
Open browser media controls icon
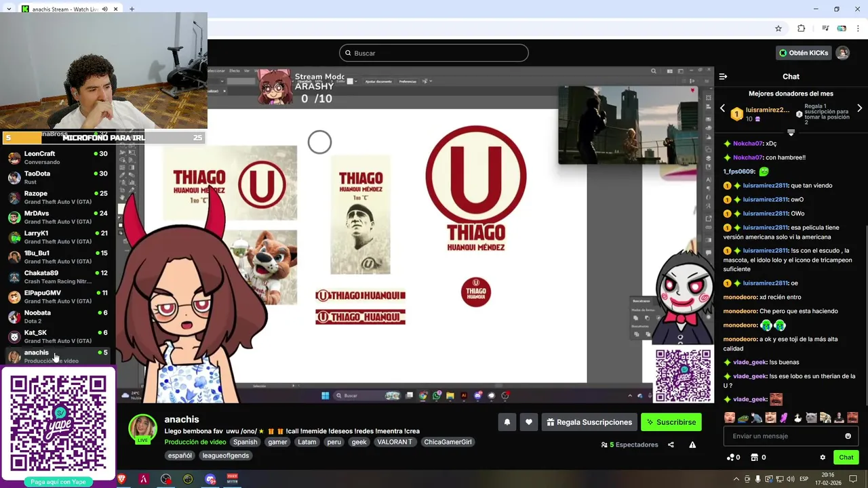click(825, 28)
